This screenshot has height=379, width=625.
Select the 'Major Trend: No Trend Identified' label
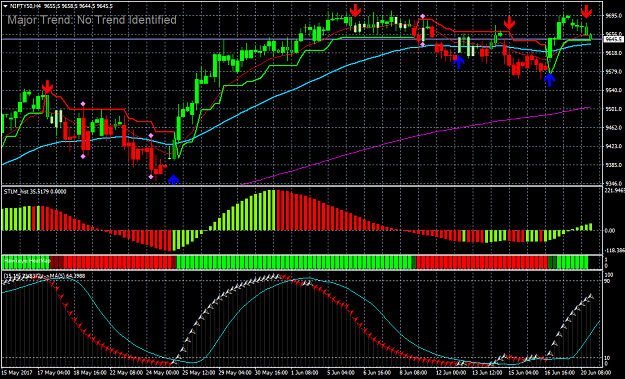point(92,20)
